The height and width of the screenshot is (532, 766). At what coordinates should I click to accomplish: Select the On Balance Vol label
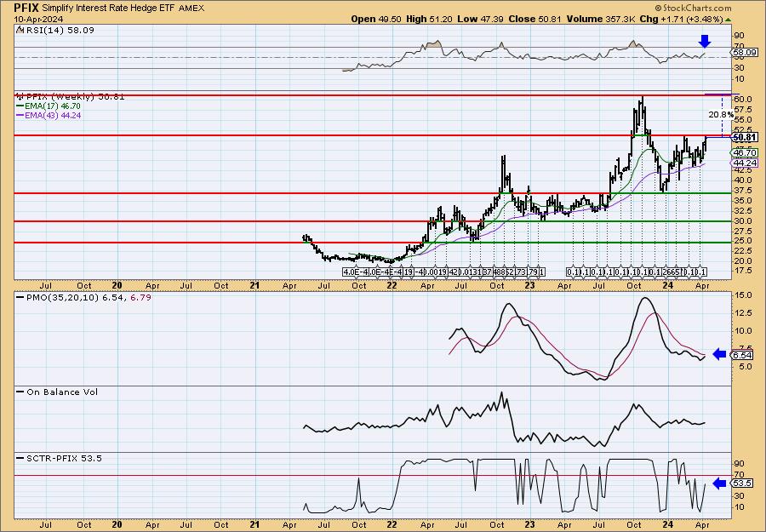pos(62,392)
